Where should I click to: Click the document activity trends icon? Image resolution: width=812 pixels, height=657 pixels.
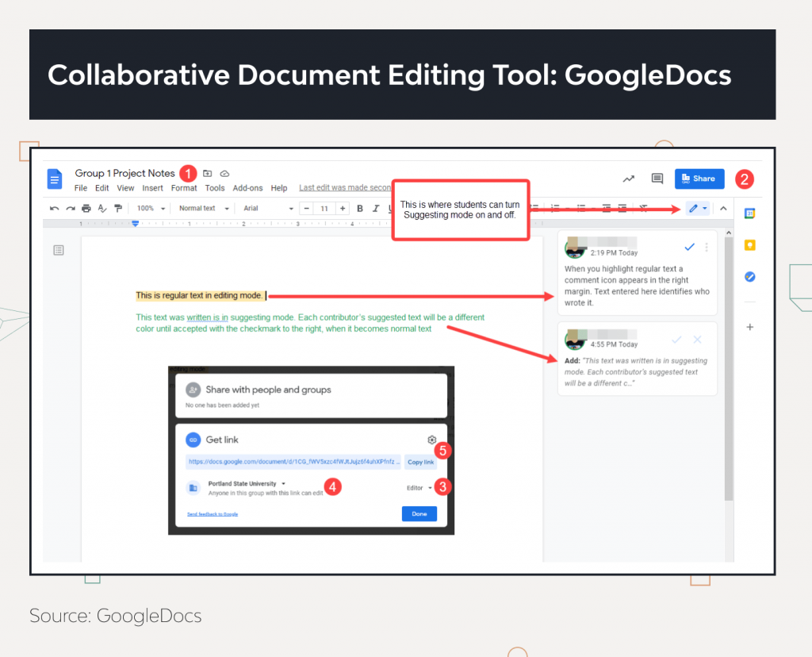[629, 179]
